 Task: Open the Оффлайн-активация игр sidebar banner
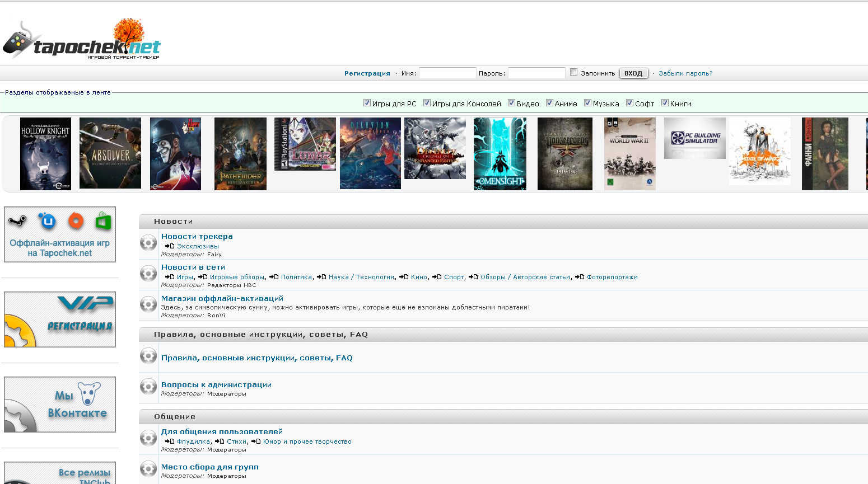[x=60, y=234]
